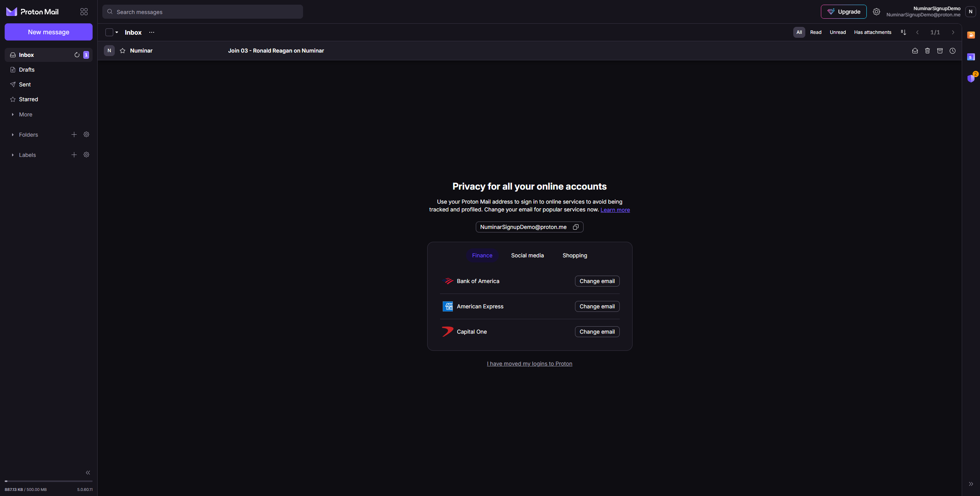Open Inbox more options ellipsis
980x496 pixels.
152,32
